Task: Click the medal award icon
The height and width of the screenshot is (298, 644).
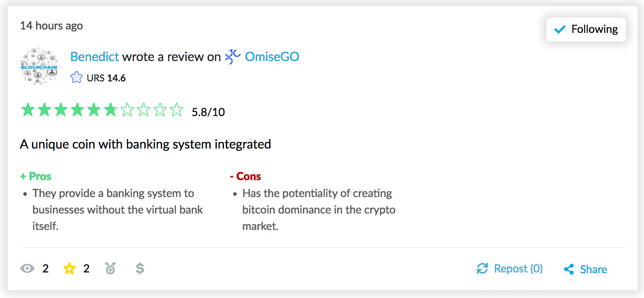Action: click(x=111, y=269)
